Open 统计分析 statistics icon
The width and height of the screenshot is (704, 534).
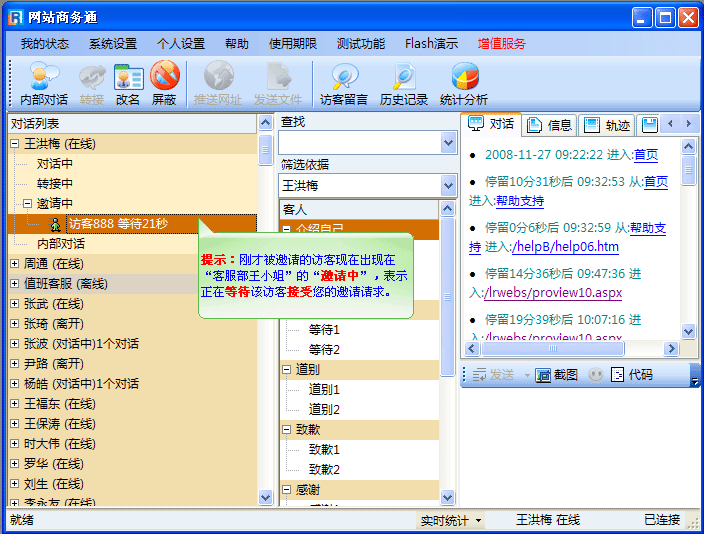point(464,84)
